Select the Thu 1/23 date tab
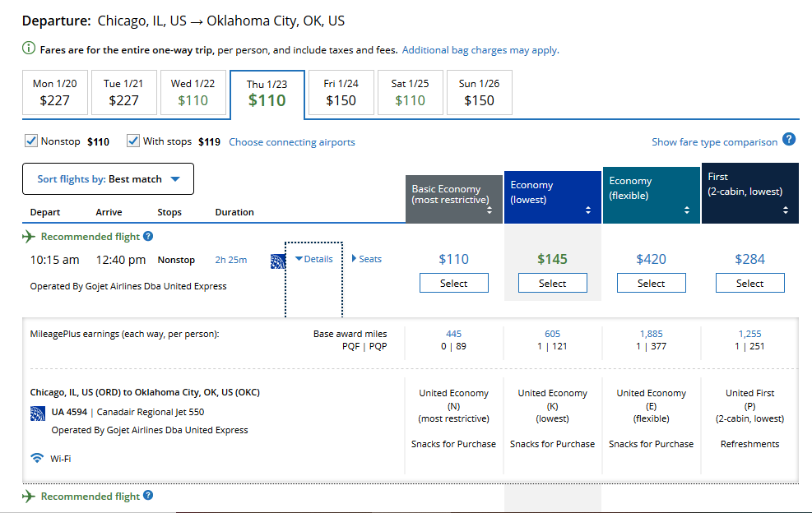The width and height of the screenshot is (812, 513). pos(267,95)
